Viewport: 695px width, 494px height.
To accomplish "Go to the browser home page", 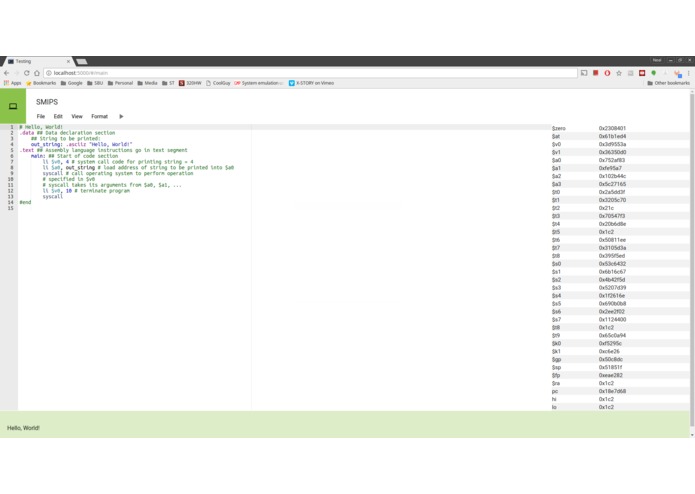I will (x=37, y=73).
